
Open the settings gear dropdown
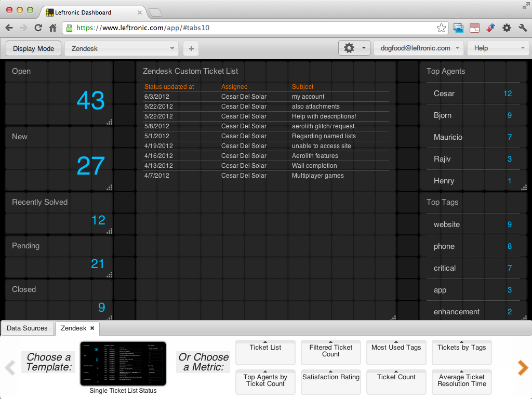[354, 48]
